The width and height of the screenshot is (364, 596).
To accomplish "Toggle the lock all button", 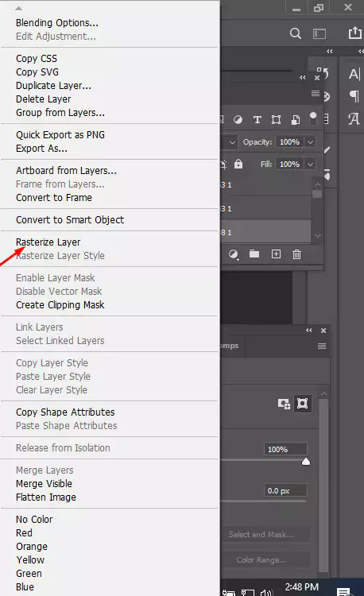I will coord(238,164).
